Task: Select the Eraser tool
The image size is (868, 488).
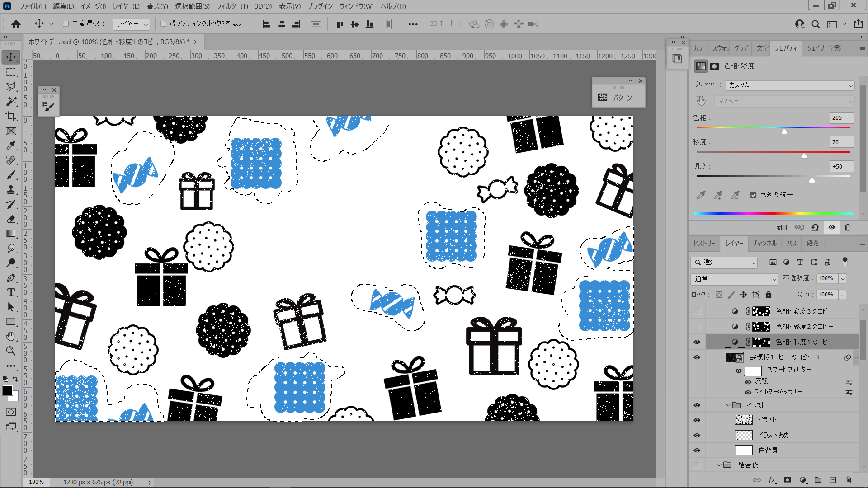Action: click(11, 219)
